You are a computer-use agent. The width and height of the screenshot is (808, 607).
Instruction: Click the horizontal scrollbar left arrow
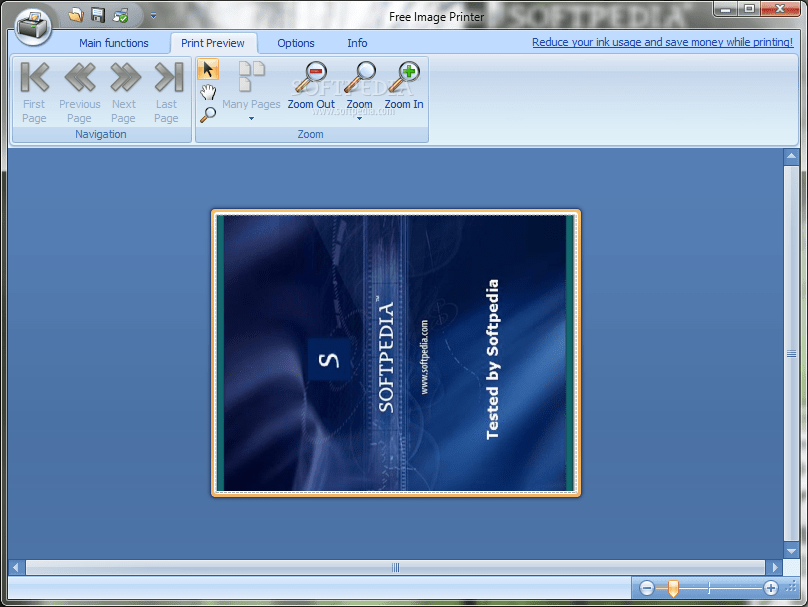point(16,567)
